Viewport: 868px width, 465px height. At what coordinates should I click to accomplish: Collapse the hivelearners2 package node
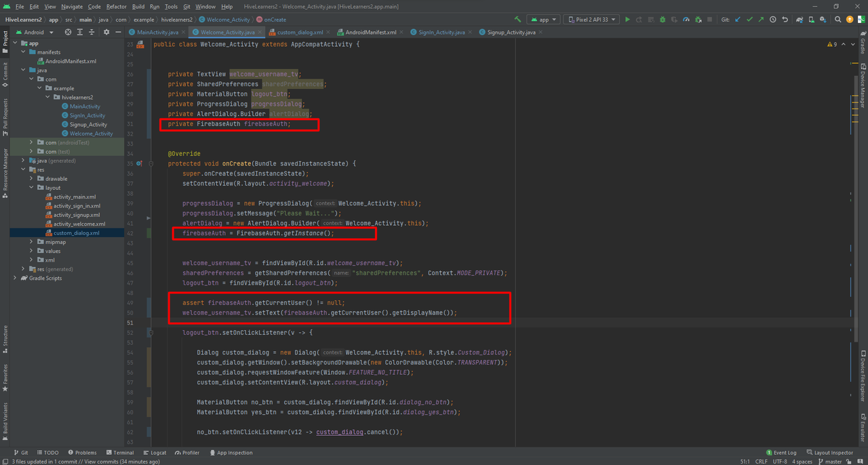[47, 98]
